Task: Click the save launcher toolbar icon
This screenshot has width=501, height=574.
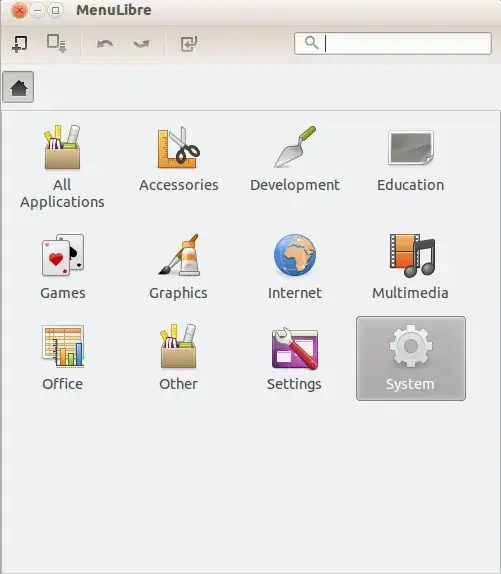Action: (56, 44)
